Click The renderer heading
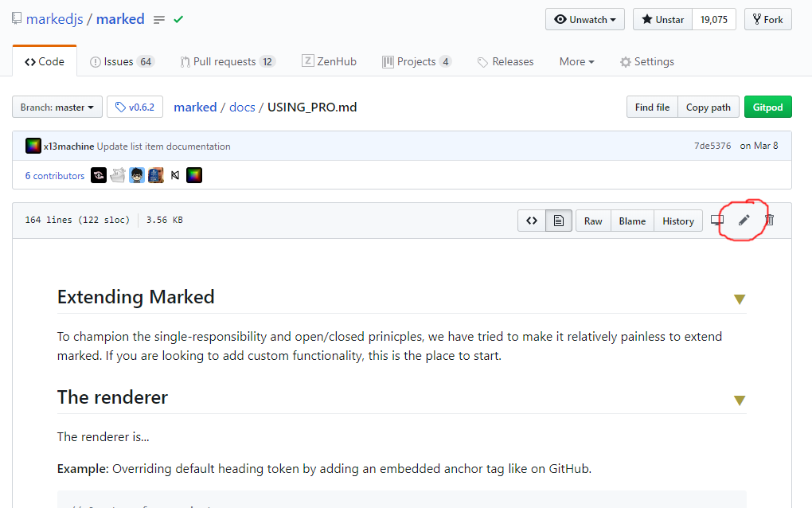The image size is (812, 508). 112,397
